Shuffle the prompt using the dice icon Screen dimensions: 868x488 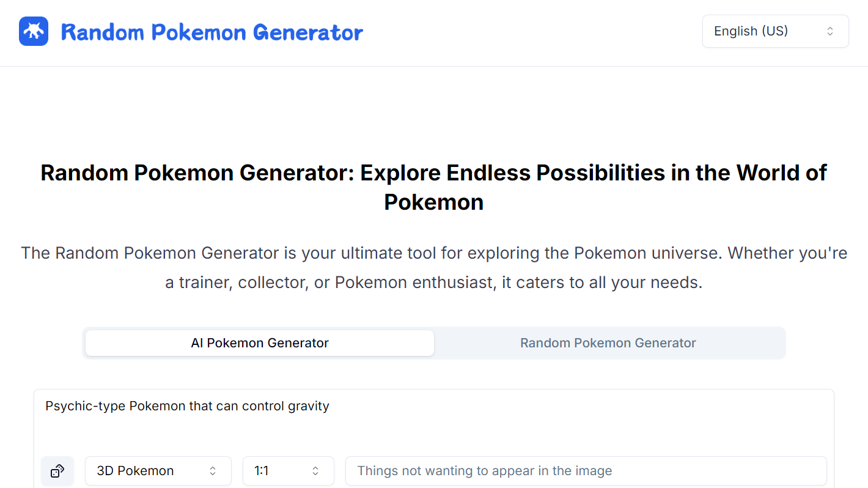[57, 471]
